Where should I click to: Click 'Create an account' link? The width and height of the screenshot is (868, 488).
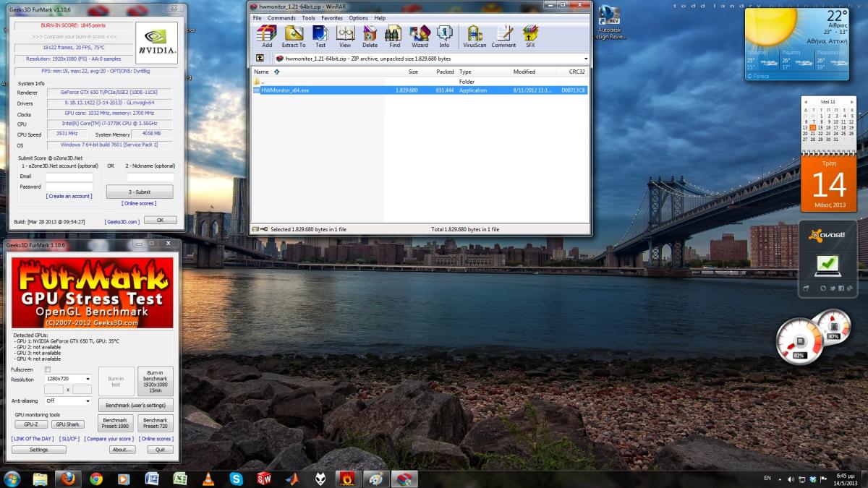tap(69, 196)
